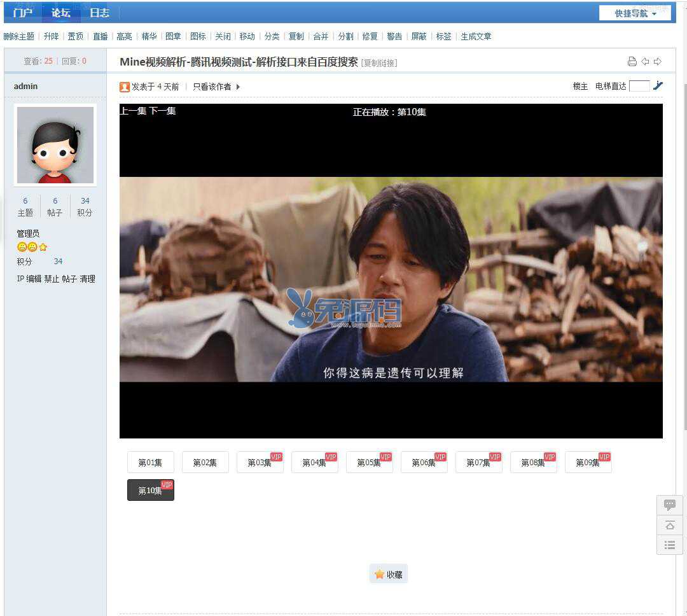Open quick reply via floating speech bubble icon
Image resolution: width=687 pixels, height=616 pixels.
pos(669,505)
